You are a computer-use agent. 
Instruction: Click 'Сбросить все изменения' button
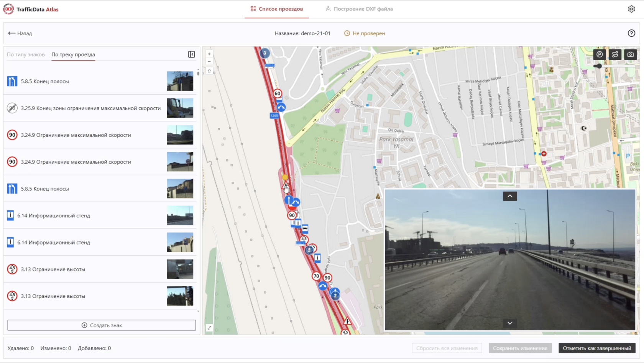point(447,348)
